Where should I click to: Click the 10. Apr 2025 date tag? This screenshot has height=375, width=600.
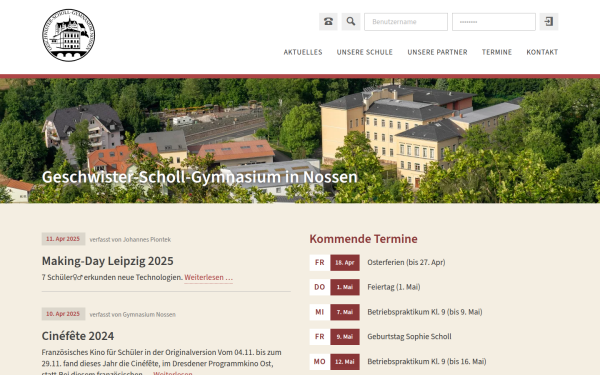(x=63, y=314)
